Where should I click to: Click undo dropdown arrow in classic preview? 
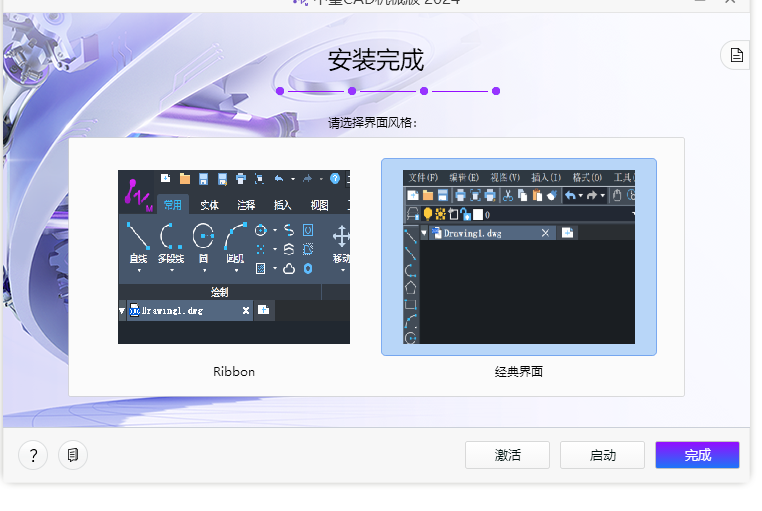tap(581, 196)
